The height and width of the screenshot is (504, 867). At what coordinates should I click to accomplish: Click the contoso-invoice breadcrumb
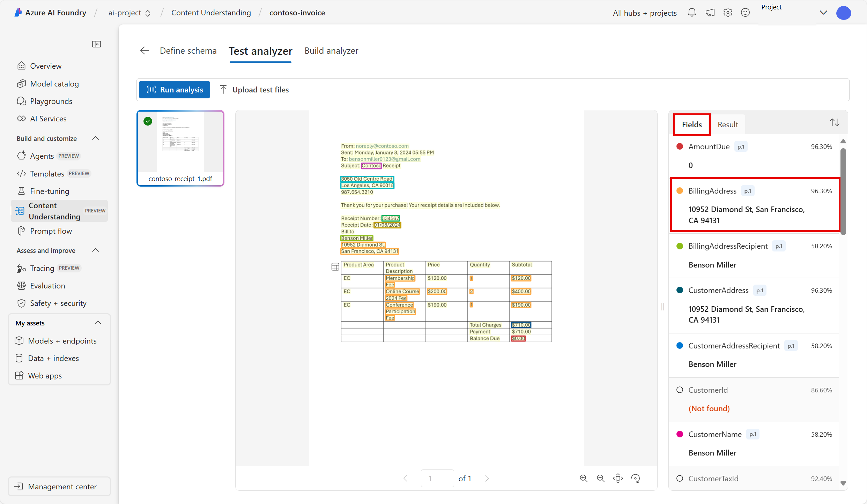[297, 13]
